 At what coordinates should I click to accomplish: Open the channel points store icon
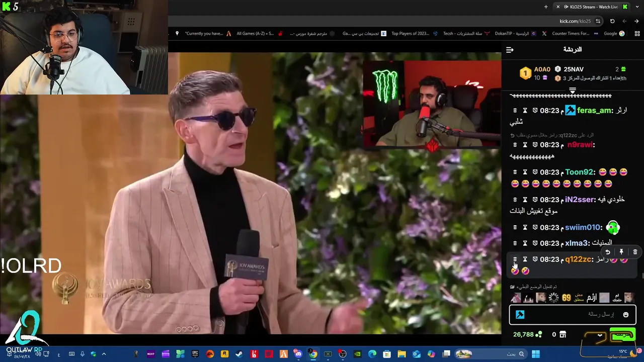click(562, 334)
